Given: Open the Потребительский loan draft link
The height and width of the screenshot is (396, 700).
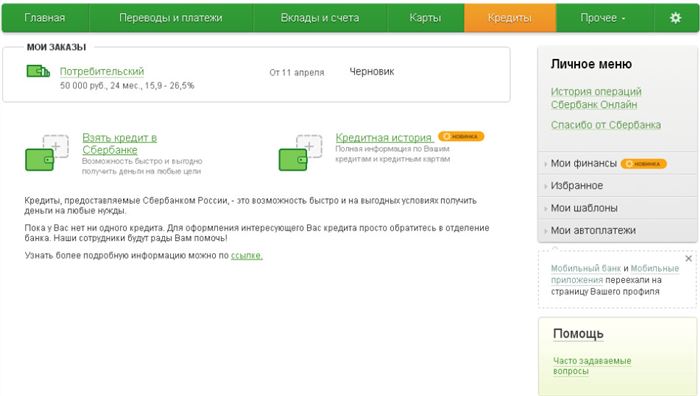Looking at the screenshot, I should click(x=102, y=71).
